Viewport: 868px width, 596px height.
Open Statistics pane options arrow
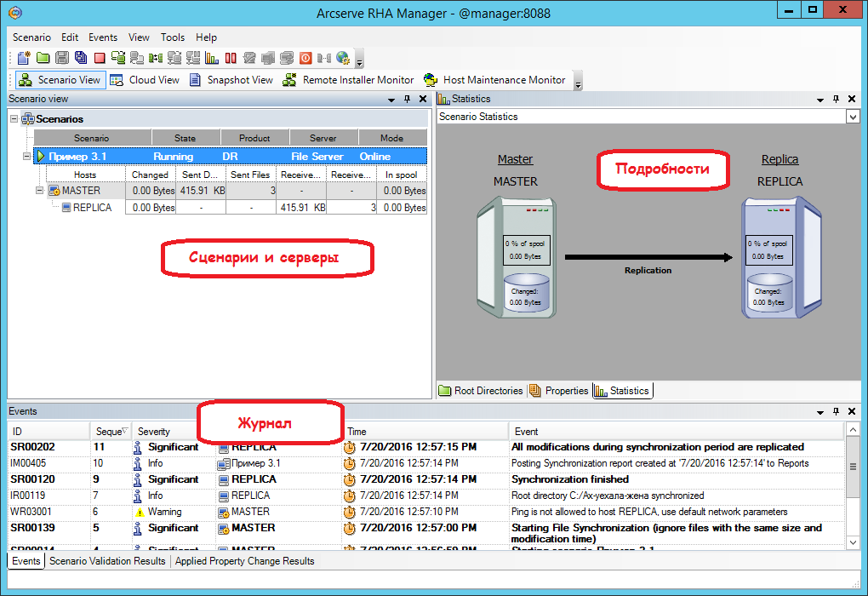[819, 100]
